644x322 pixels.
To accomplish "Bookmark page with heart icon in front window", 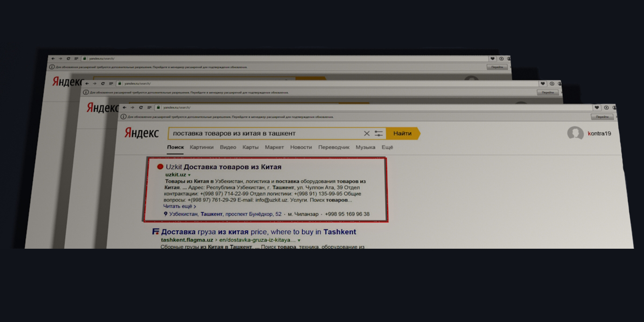I will [597, 107].
